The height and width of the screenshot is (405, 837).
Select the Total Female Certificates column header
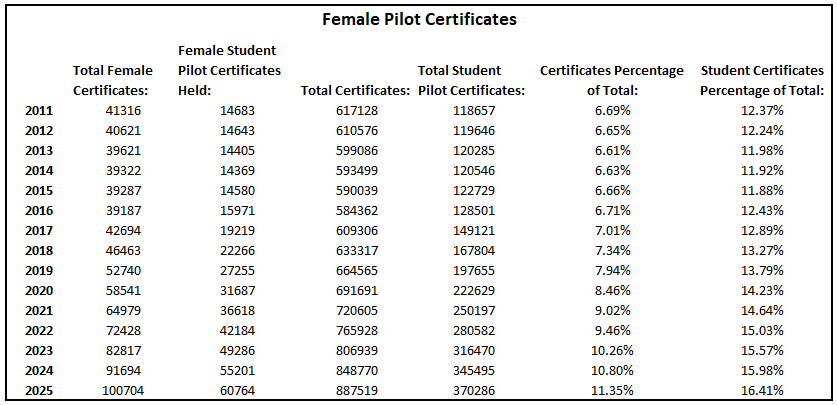(x=113, y=80)
